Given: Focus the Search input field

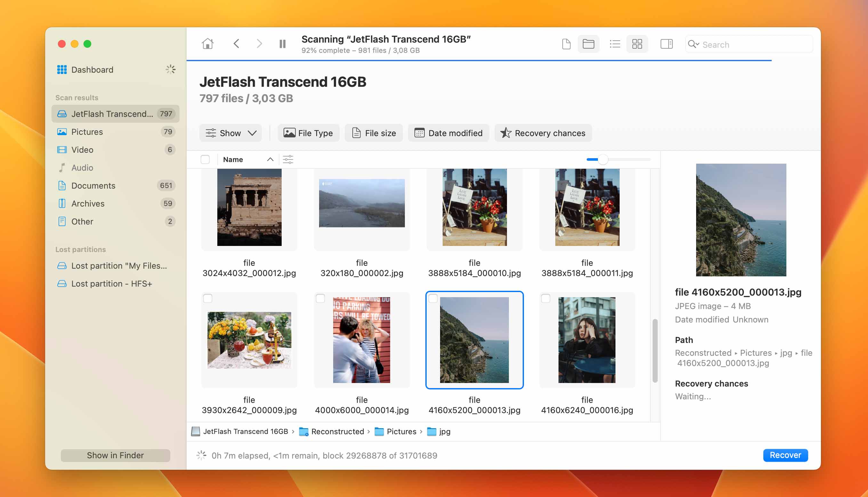Looking at the screenshot, I should pos(749,45).
